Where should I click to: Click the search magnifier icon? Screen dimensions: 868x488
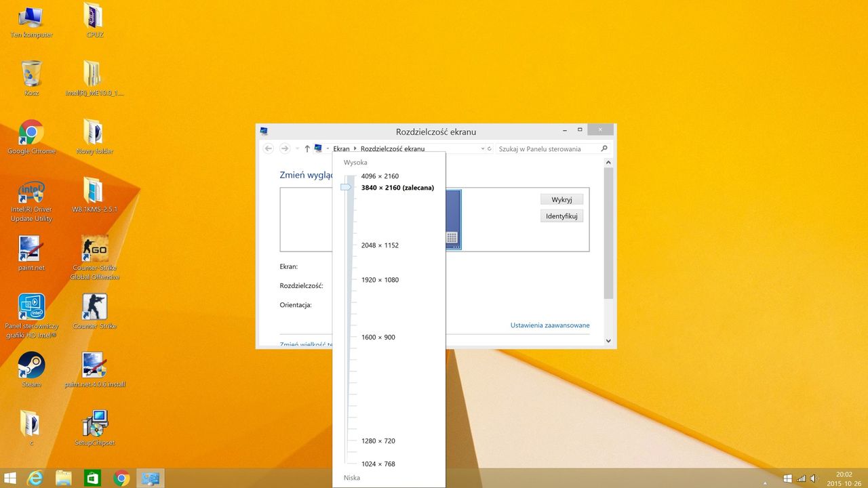[x=604, y=148]
